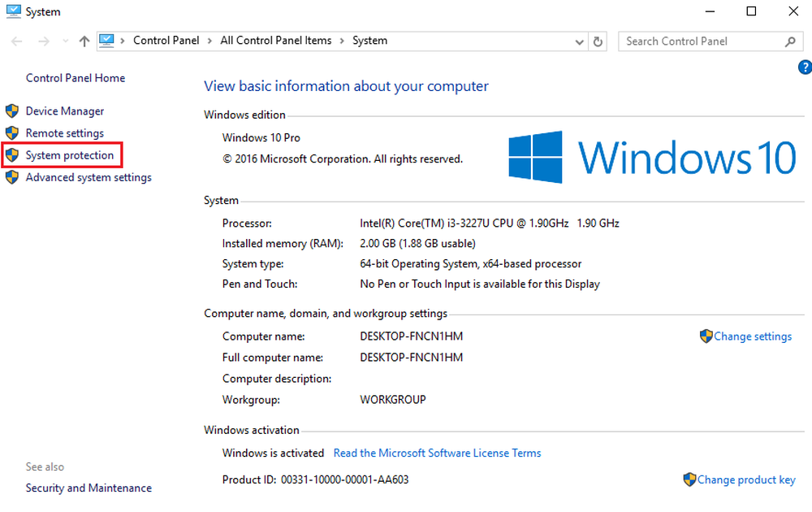Viewport: 812px width, 512px height.
Task: Refresh the address bar location
Action: tap(598, 41)
